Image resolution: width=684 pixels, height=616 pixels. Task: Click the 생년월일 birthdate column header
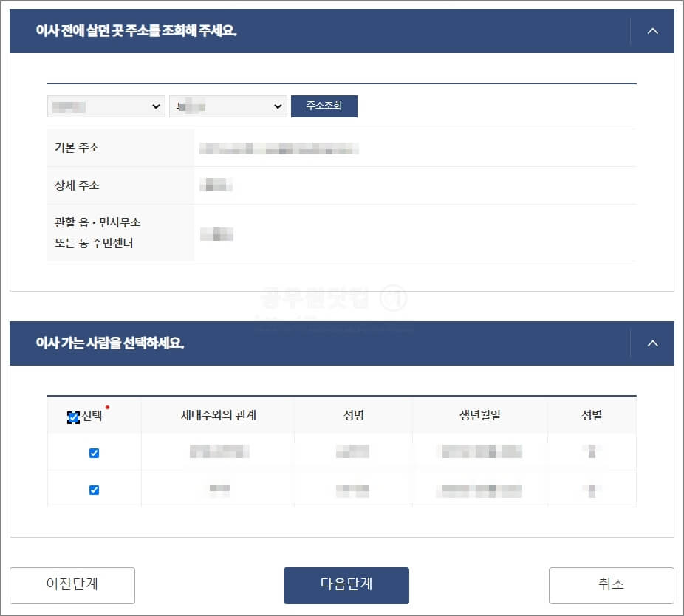coord(479,414)
